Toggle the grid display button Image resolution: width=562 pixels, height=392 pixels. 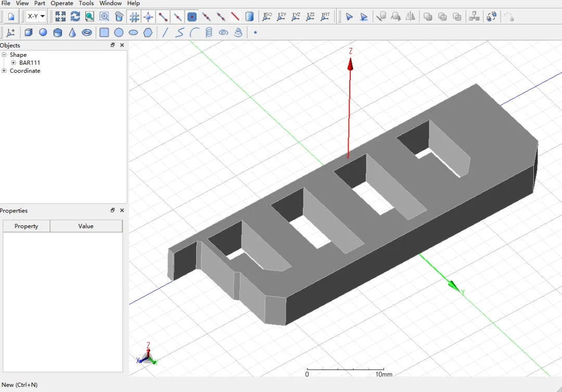click(134, 17)
